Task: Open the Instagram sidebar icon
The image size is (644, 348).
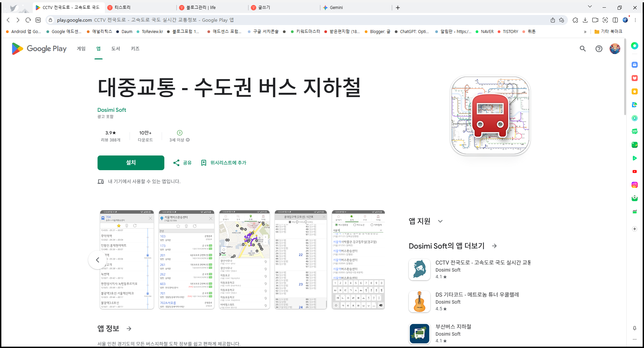Action: pos(635,185)
